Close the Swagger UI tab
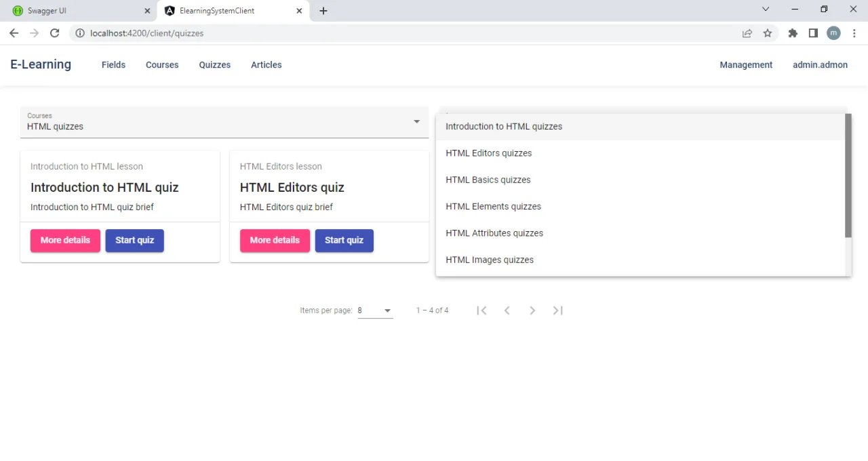868x461 pixels. [148, 11]
